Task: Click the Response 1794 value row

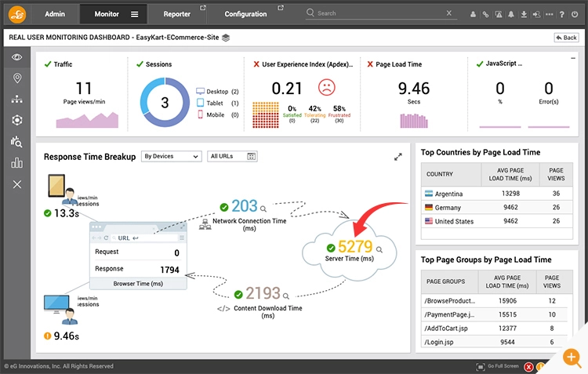Action: [x=138, y=270]
